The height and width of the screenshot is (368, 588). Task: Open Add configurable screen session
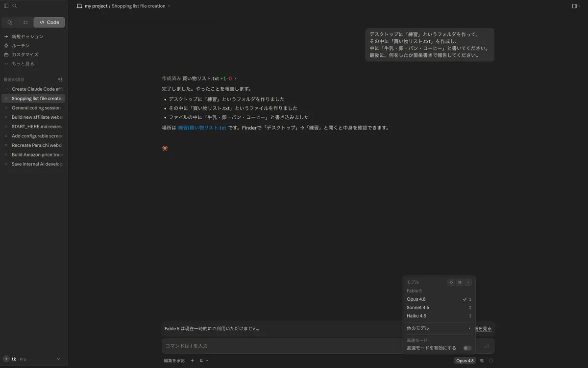pos(33,136)
